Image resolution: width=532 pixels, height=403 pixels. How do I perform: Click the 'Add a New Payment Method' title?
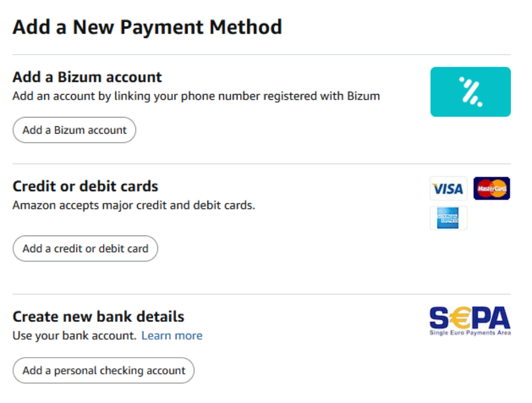(147, 27)
